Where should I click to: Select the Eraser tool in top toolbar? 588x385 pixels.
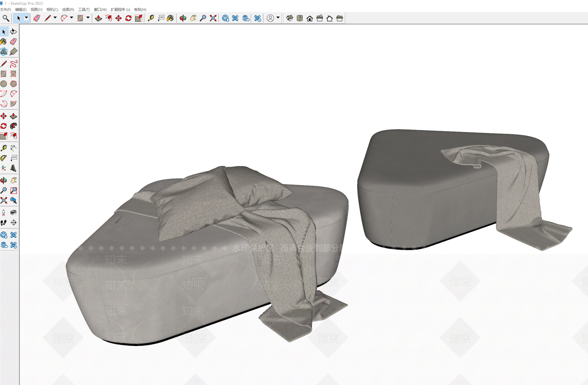(x=37, y=18)
